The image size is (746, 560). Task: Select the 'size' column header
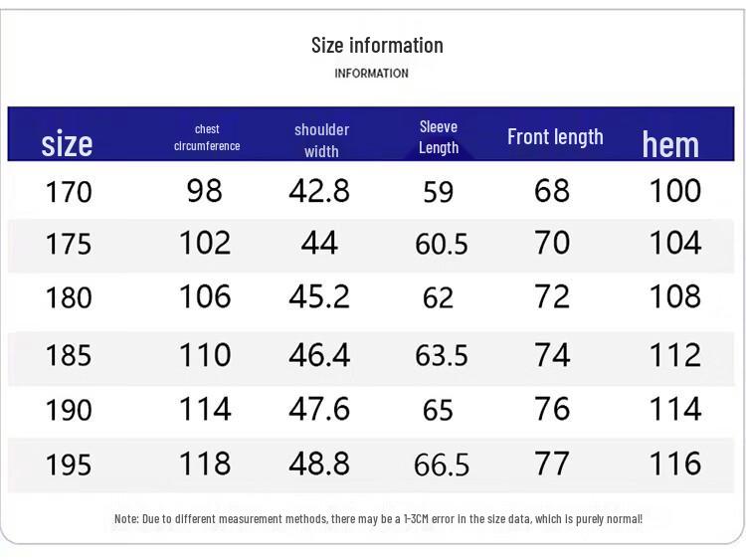[67, 143]
